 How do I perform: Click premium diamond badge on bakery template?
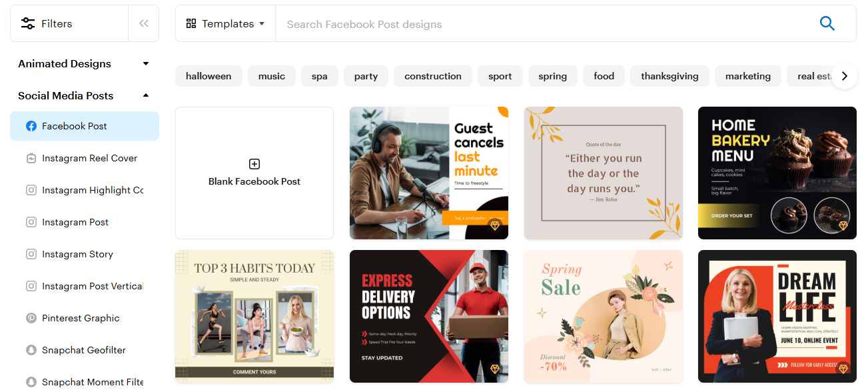[843, 226]
